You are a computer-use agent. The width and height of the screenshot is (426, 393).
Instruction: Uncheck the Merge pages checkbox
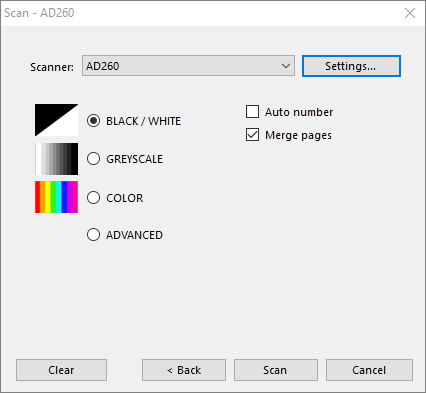point(252,135)
